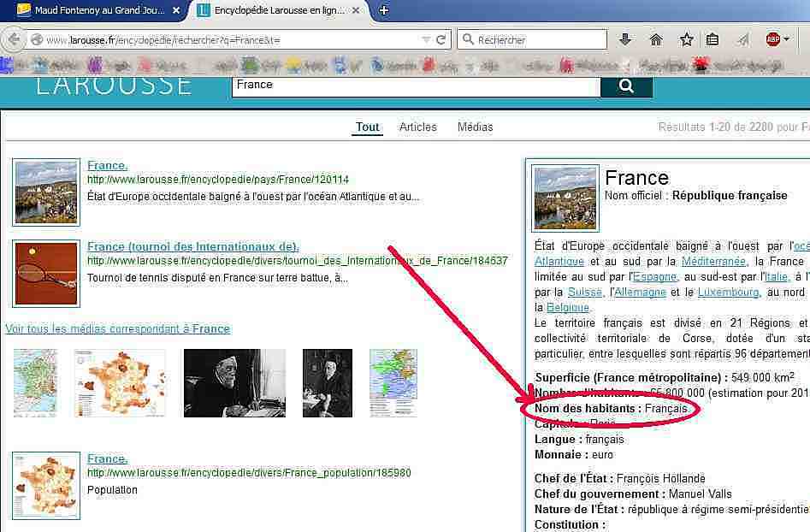Follow the Atlantique link in France panel

pos(559,262)
